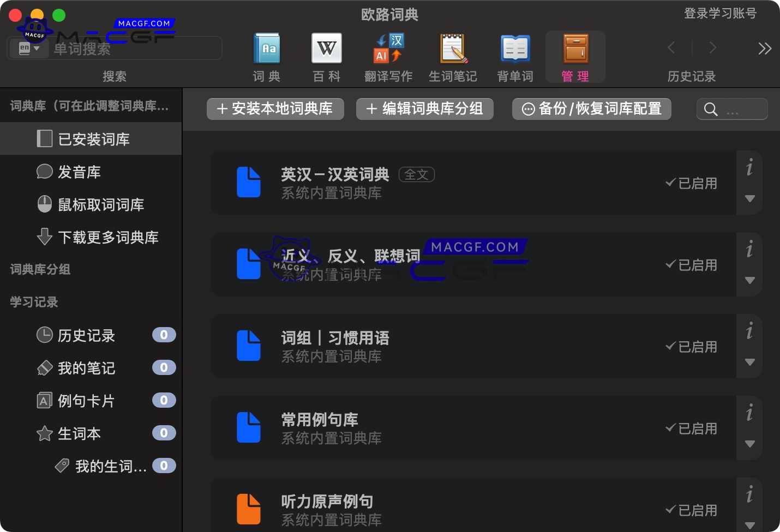Show the info panel for 近义、反义、联想词
The height and width of the screenshot is (532, 780).
749,250
